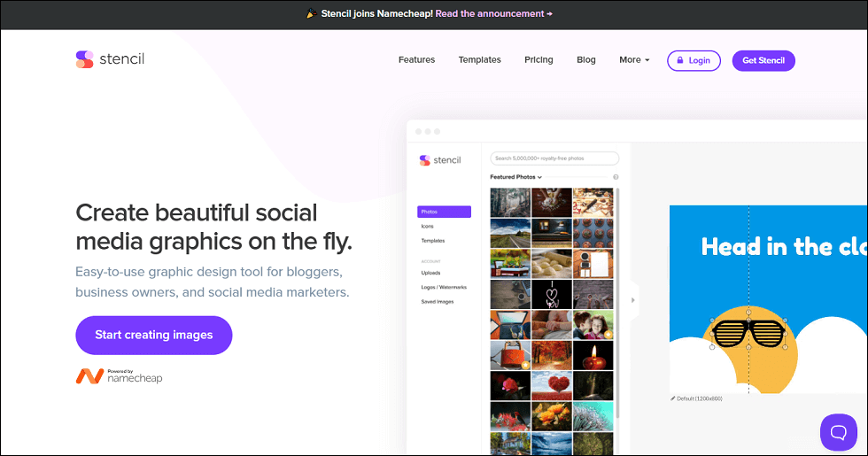Click the help question mark icon
The height and width of the screenshot is (456, 868).
pos(616,177)
